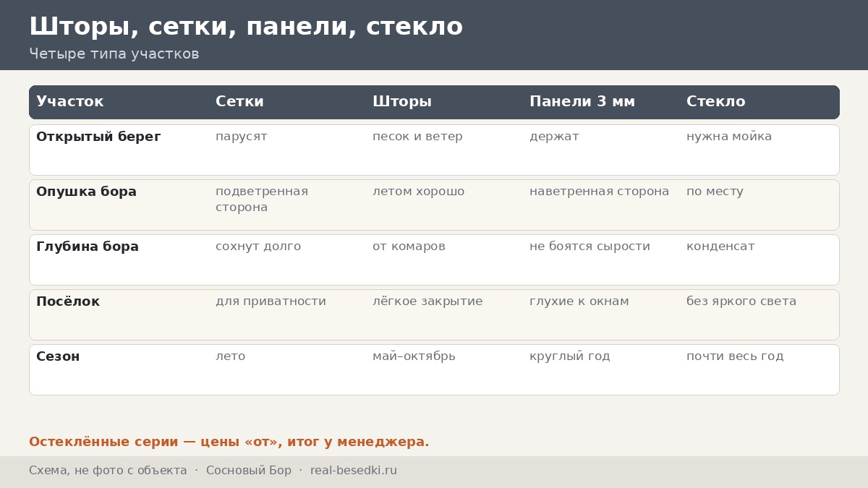Select the 'Сетки' column header

click(239, 102)
